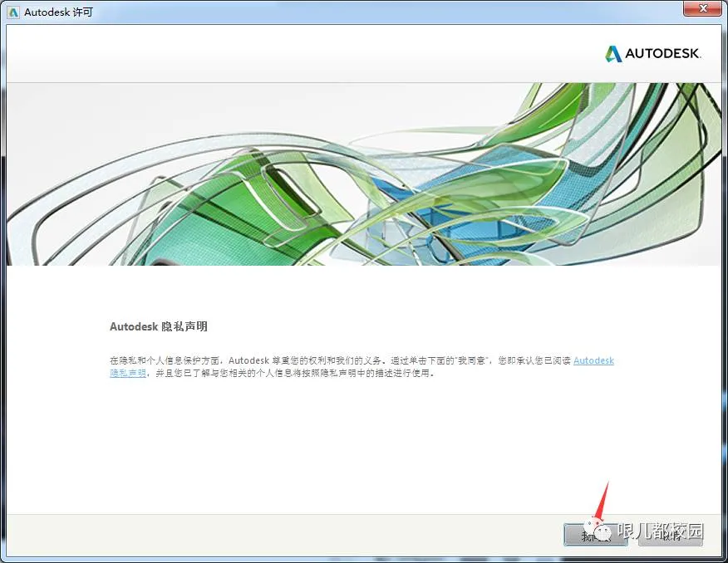Open the Autodesk 隐私声明 hyperlink
This screenshot has height=563, width=728.
point(594,361)
